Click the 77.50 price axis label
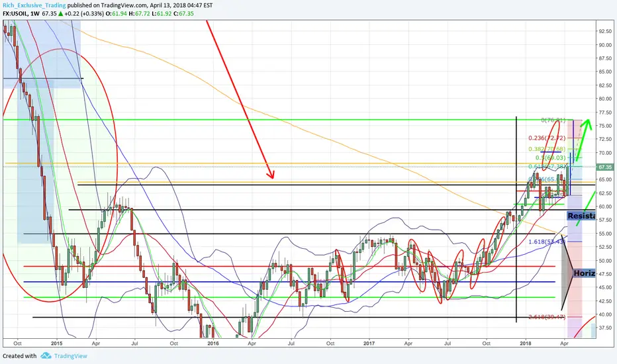 pyautogui.click(x=605, y=112)
